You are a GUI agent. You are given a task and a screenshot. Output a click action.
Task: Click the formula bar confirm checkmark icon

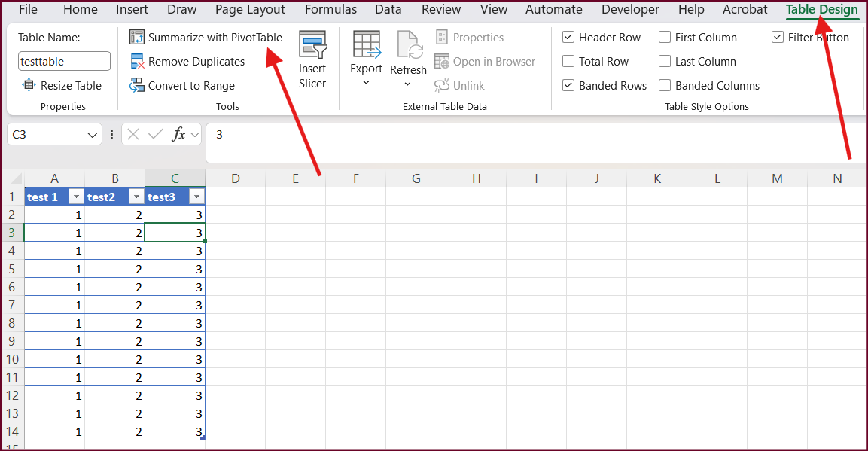tap(156, 135)
